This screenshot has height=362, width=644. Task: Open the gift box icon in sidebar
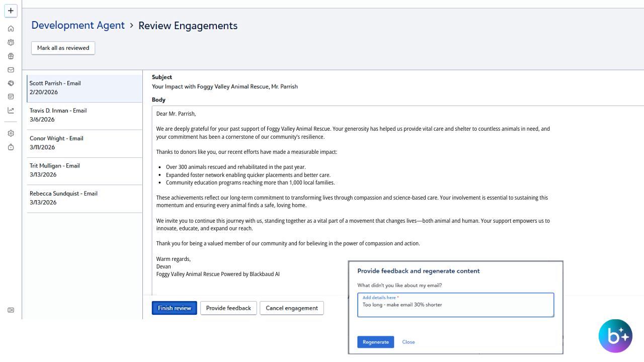coord(11,56)
